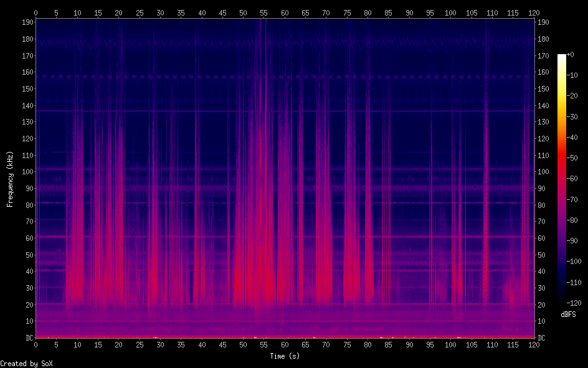The width and height of the screenshot is (588, 368).
Task: Click the "Frequency (kHz)" axis label
Action: tap(10, 179)
